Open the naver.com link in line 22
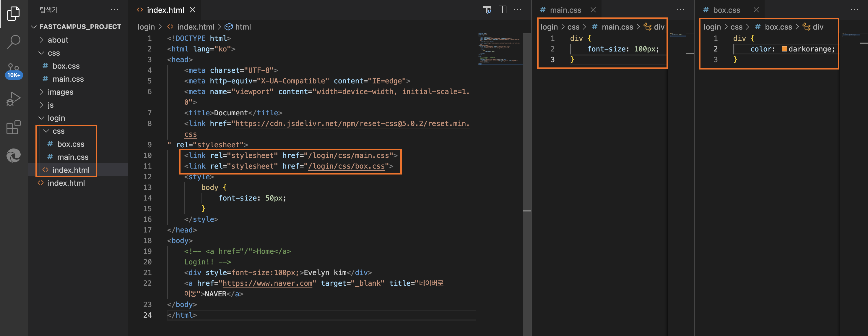The width and height of the screenshot is (868, 336). 267,283
